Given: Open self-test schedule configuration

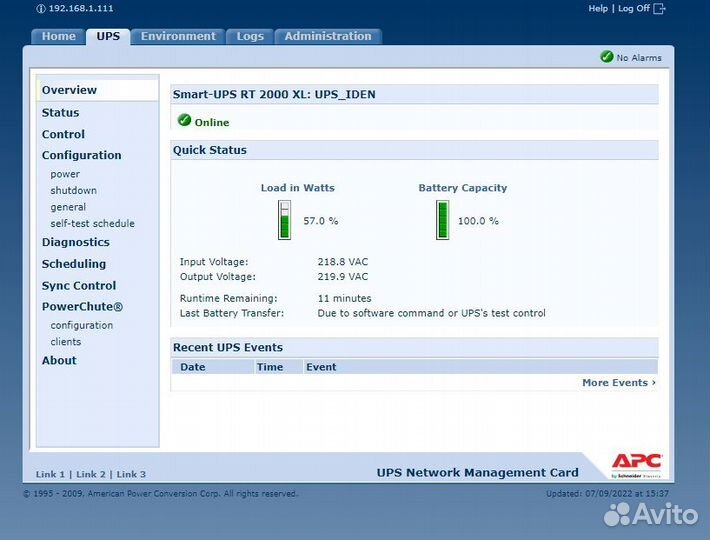Looking at the screenshot, I should (x=92, y=224).
